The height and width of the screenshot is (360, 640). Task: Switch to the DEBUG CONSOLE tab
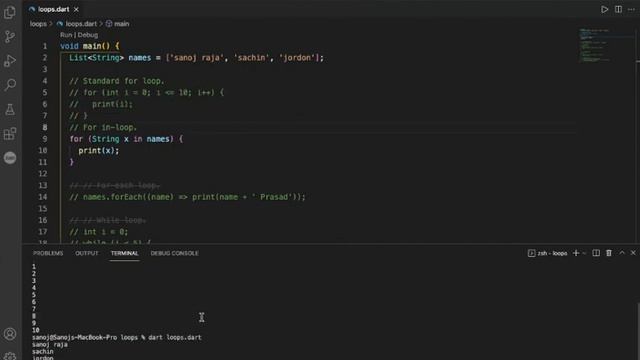174,253
